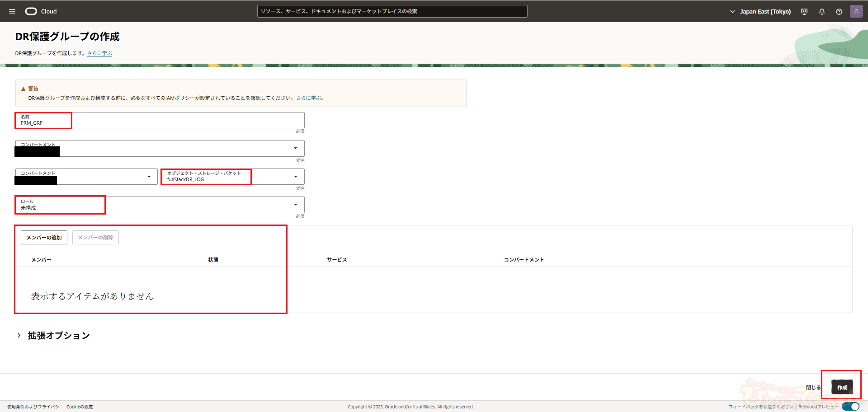Screen dimensions: 868x412
Task: Open the hamburger navigation menu
Action: [12, 11]
